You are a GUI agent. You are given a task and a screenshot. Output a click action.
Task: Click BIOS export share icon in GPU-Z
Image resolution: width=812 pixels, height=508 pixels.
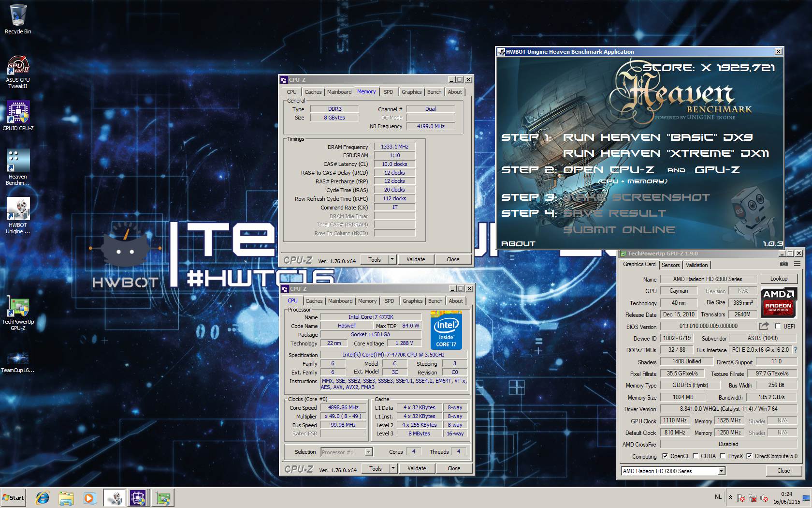pos(764,326)
